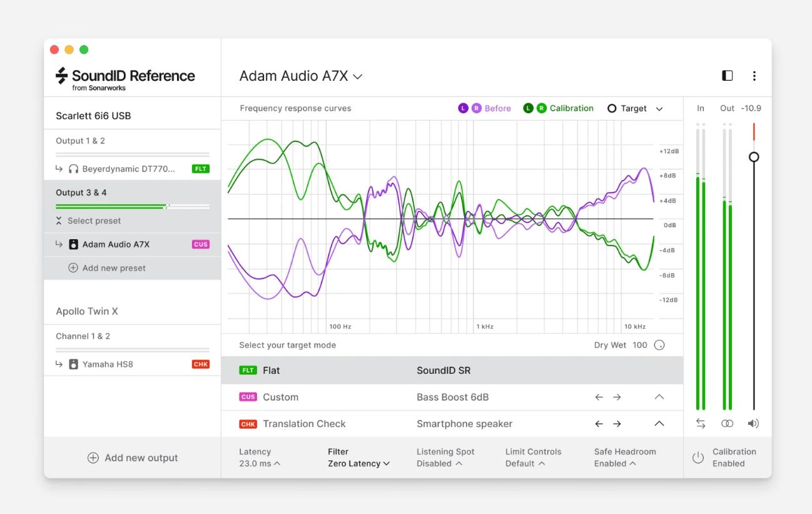This screenshot has width=812, height=514.
Task: Click Smartphone speaker preset name
Action: click(464, 424)
